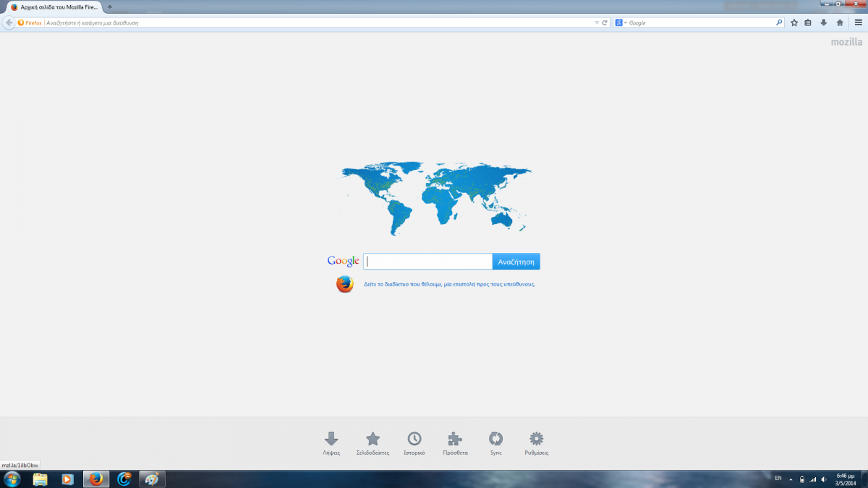
Task: Focus the toolbar Google search field
Action: pos(700,22)
